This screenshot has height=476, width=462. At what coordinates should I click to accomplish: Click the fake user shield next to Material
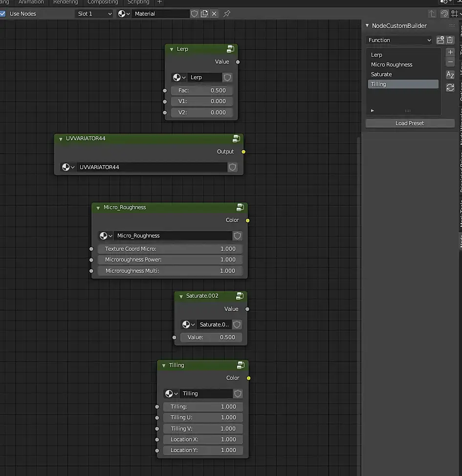(x=195, y=14)
